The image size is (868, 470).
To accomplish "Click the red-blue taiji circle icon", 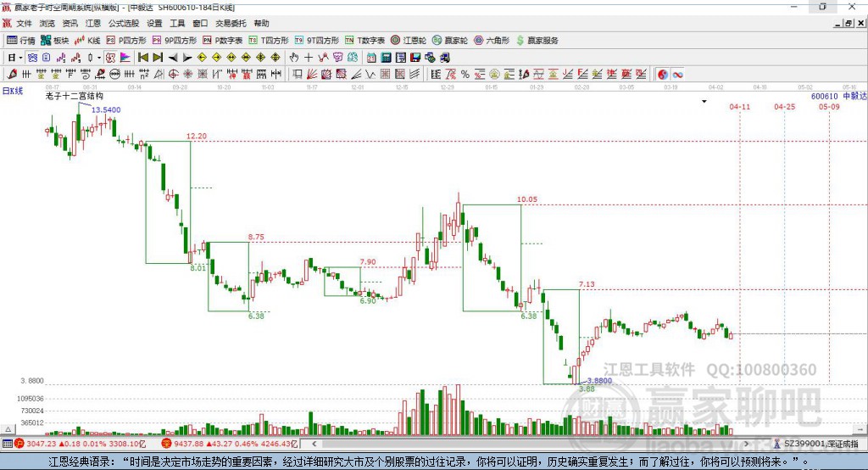I will pos(663,75).
